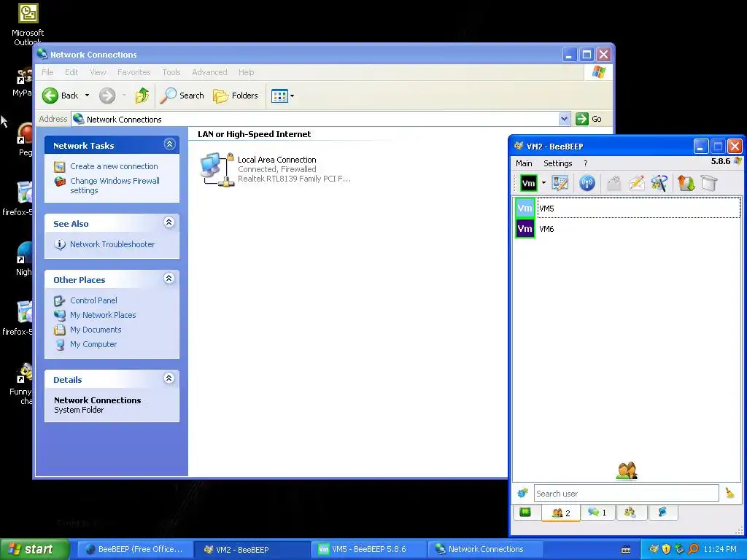The image size is (747, 560).
Task: Open the Views dropdown in explorer toolbar
Action: [x=282, y=96]
